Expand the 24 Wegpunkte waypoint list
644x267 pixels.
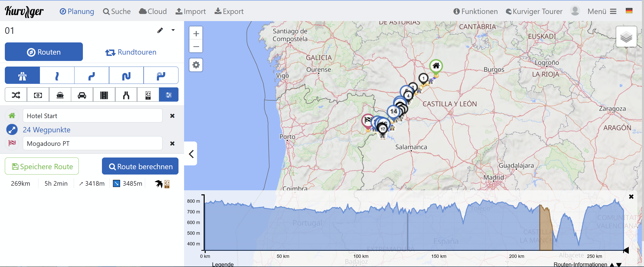pyautogui.click(x=47, y=130)
